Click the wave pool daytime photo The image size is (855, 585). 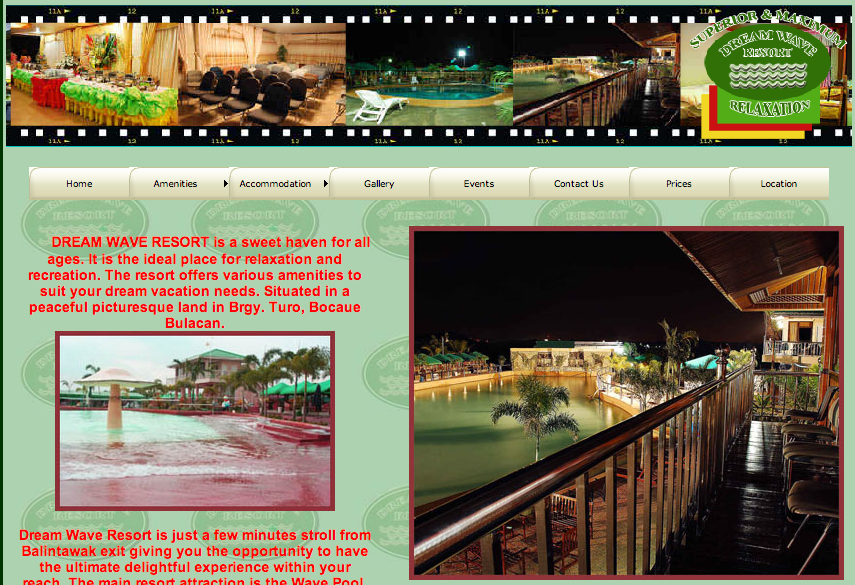195,421
